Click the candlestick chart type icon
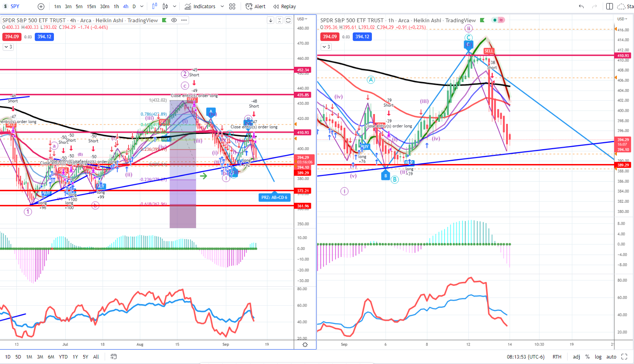Viewport: 634px width, 364px height. (165, 6)
